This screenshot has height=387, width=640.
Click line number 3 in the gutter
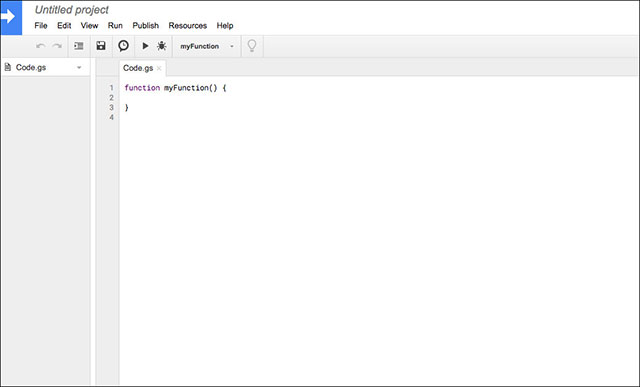pyautogui.click(x=111, y=107)
